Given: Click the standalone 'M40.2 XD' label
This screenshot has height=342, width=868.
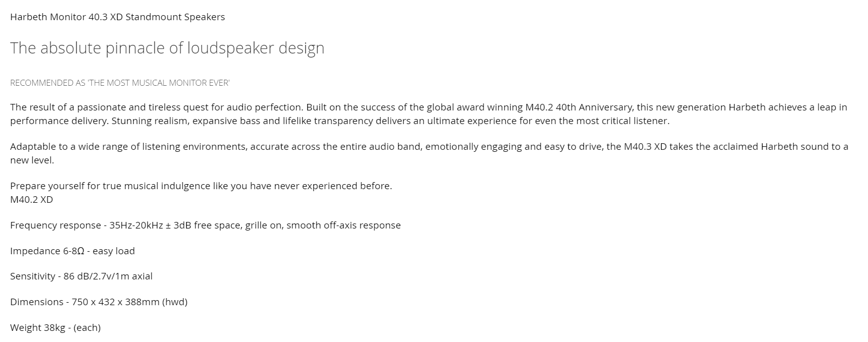Looking at the screenshot, I should 31,200.
